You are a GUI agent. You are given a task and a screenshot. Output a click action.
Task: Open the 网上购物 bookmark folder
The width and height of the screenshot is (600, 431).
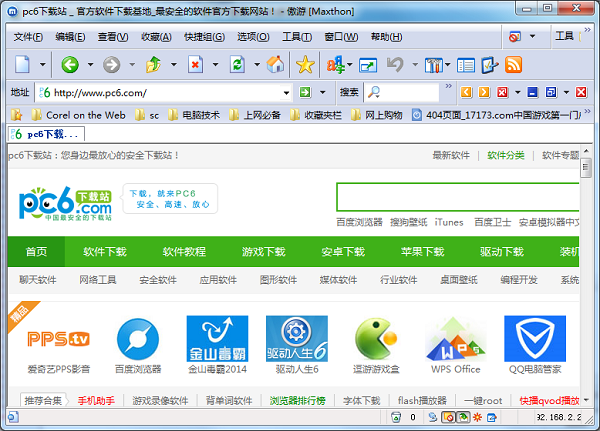pos(377,115)
